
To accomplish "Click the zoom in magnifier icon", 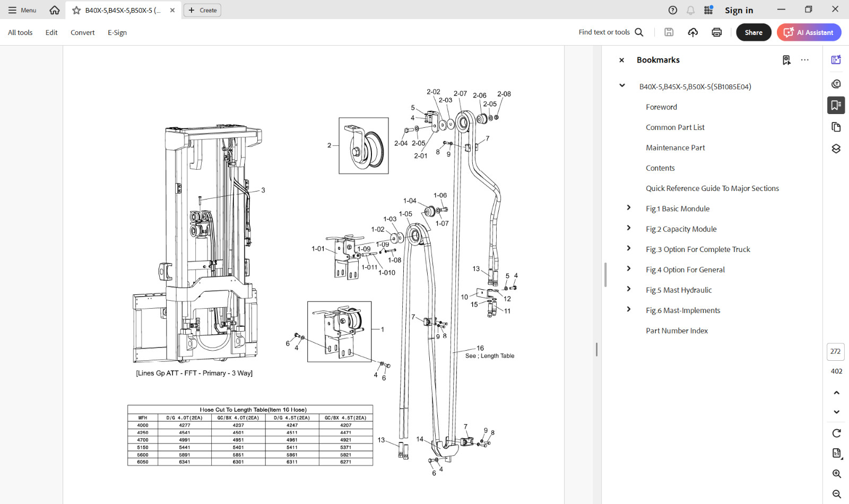I will tap(836, 474).
